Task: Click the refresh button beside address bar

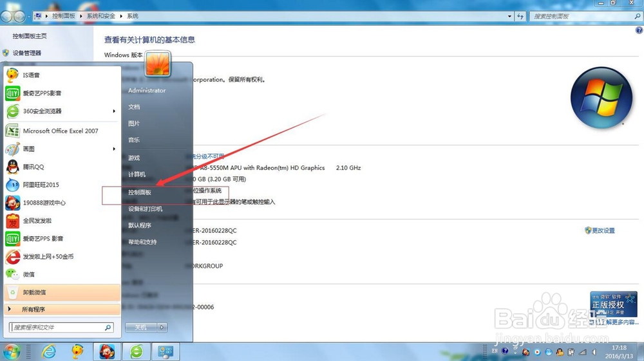Action: 520,16
